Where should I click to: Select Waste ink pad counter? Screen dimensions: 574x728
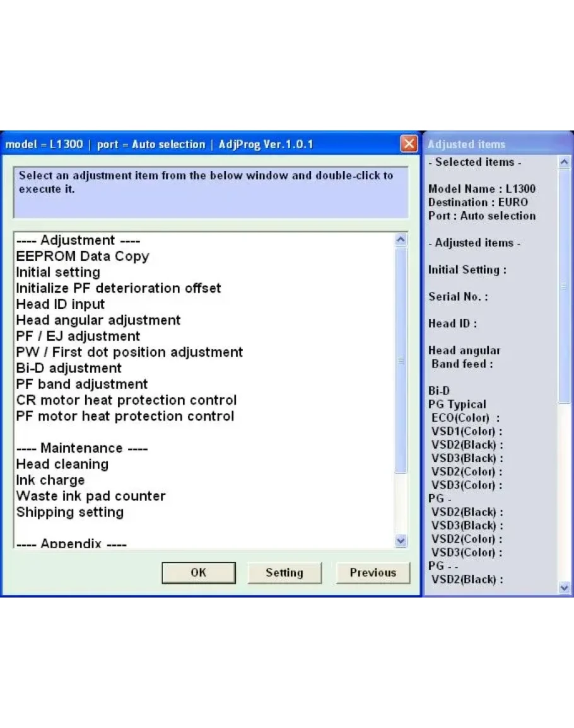point(91,496)
